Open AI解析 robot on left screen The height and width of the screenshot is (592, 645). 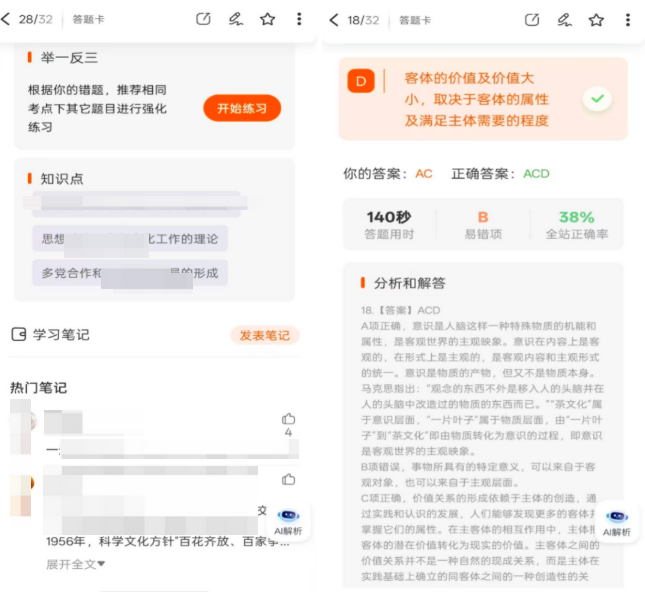pos(288,522)
